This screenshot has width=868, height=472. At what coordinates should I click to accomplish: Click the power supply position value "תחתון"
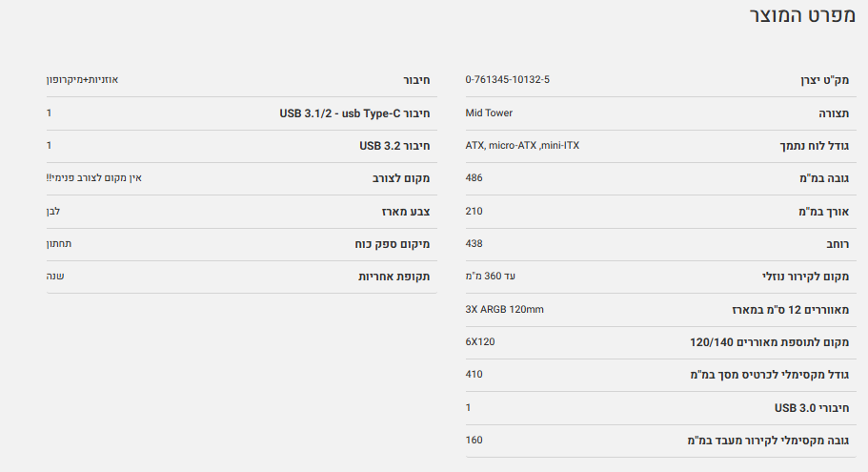(59, 243)
